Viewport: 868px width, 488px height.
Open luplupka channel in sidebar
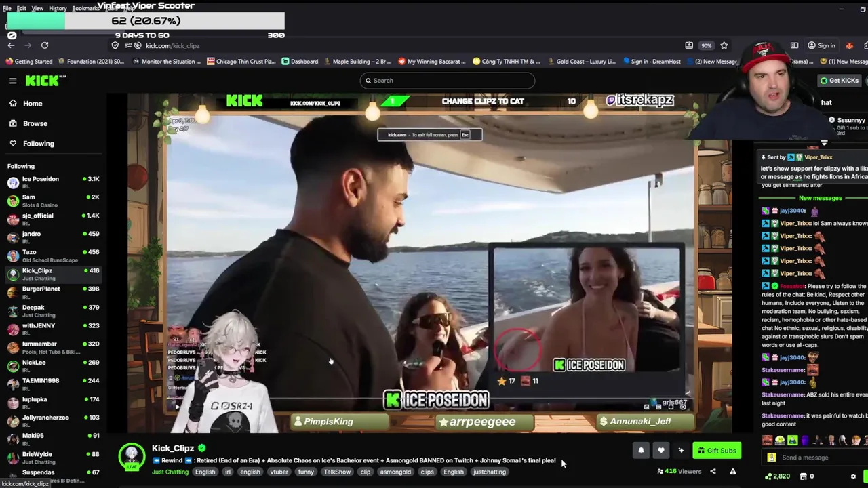pos(53,402)
